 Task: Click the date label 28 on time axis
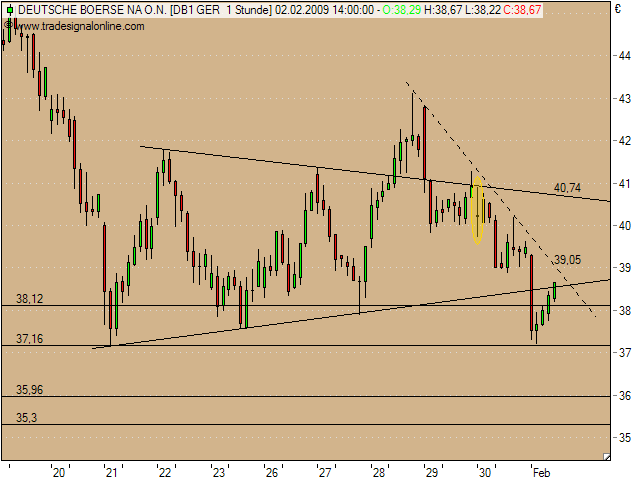[x=379, y=473]
